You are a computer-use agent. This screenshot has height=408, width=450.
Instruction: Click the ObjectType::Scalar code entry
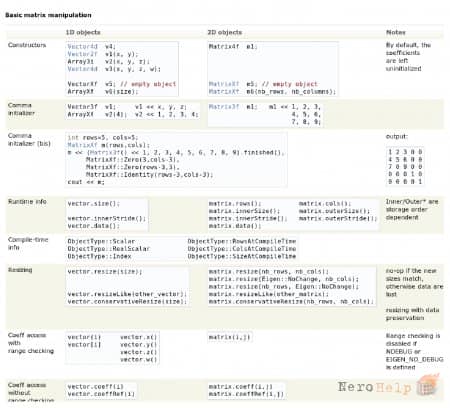(101, 241)
